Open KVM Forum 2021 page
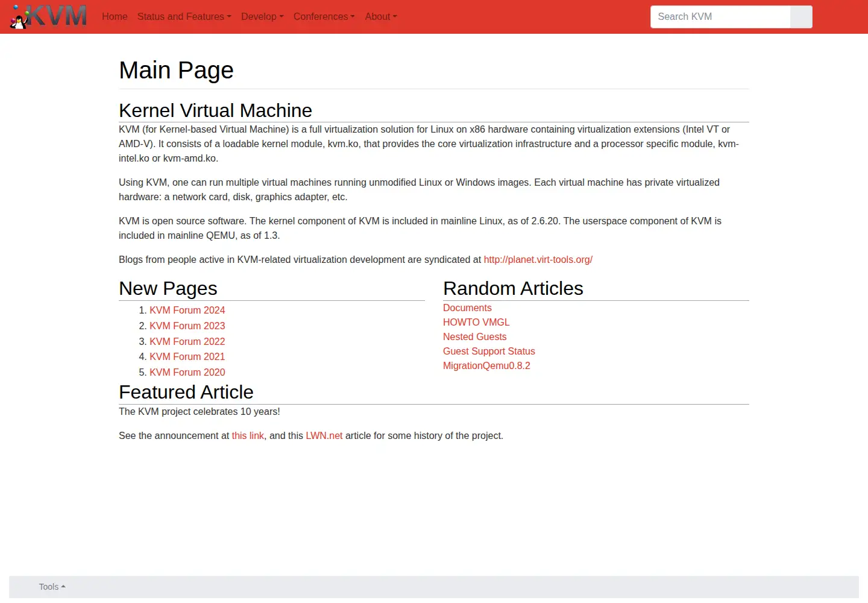This screenshot has width=868, height=603. [187, 357]
